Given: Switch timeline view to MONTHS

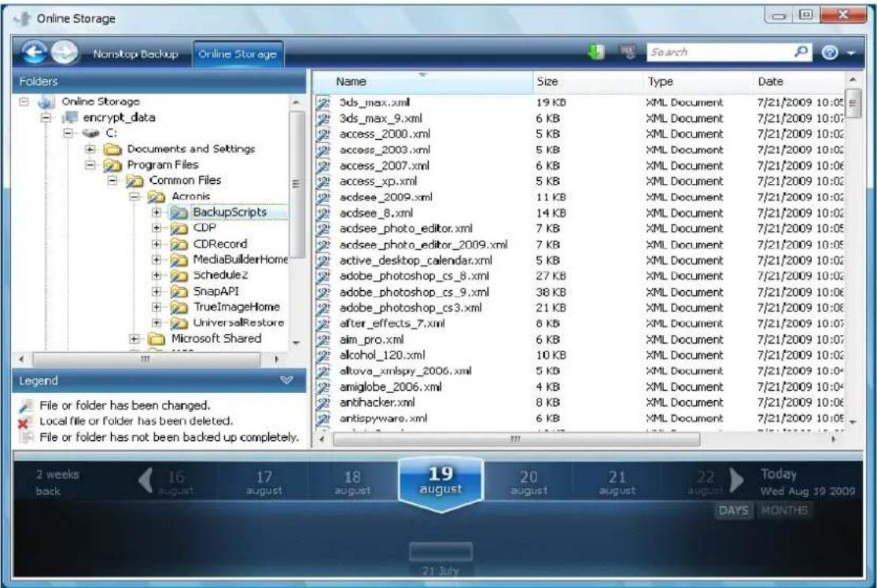Looking at the screenshot, I should tap(784, 510).
